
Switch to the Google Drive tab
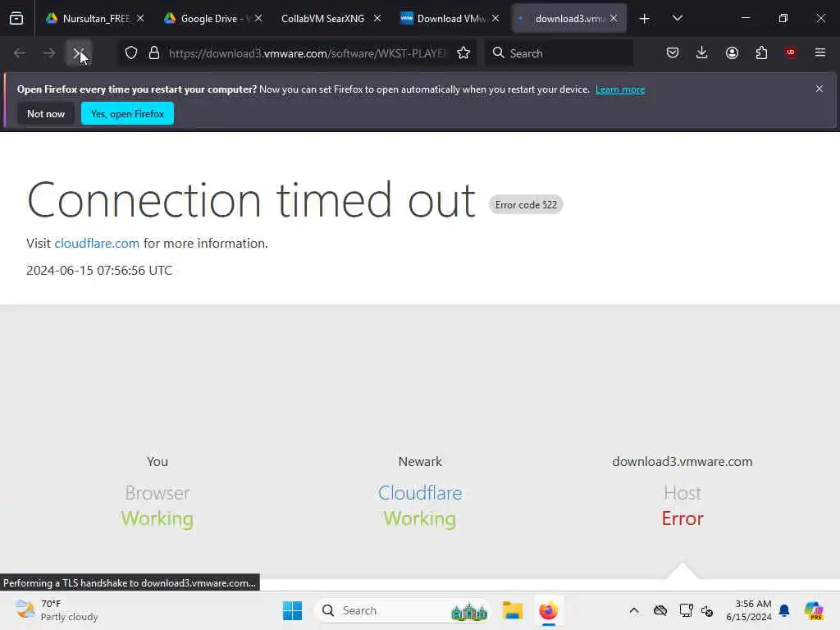[213, 18]
